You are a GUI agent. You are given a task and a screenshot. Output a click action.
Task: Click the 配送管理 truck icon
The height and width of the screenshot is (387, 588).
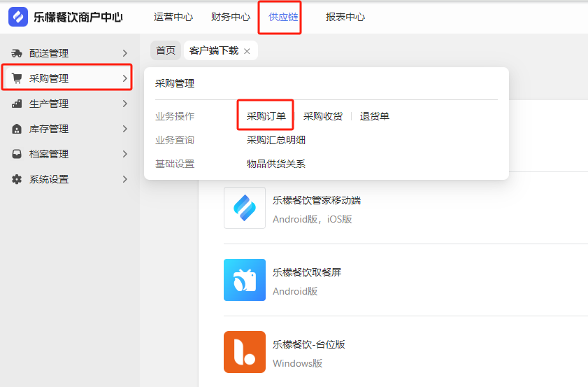(17, 53)
